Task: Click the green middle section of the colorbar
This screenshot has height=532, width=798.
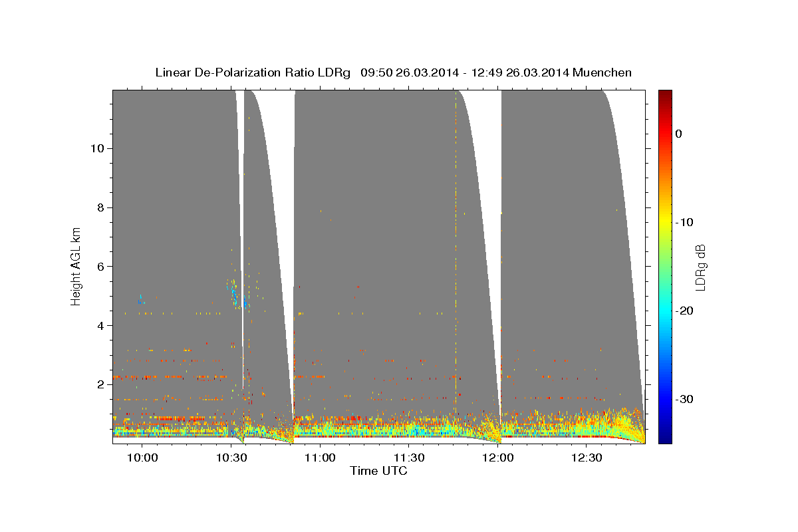Action: click(665, 266)
